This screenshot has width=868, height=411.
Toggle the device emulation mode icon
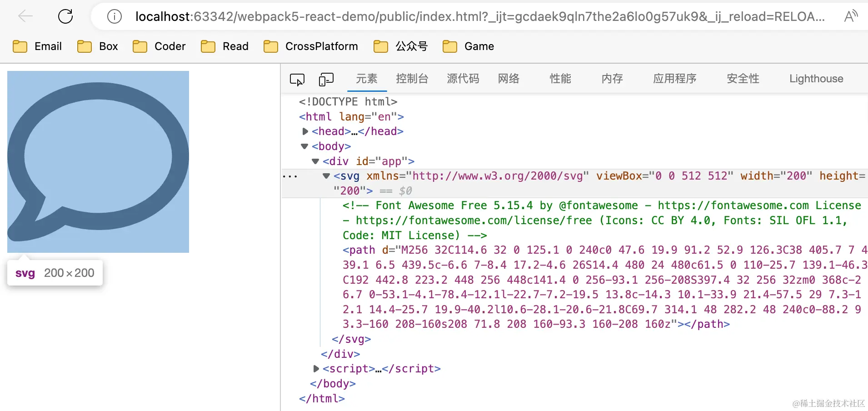point(326,79)
